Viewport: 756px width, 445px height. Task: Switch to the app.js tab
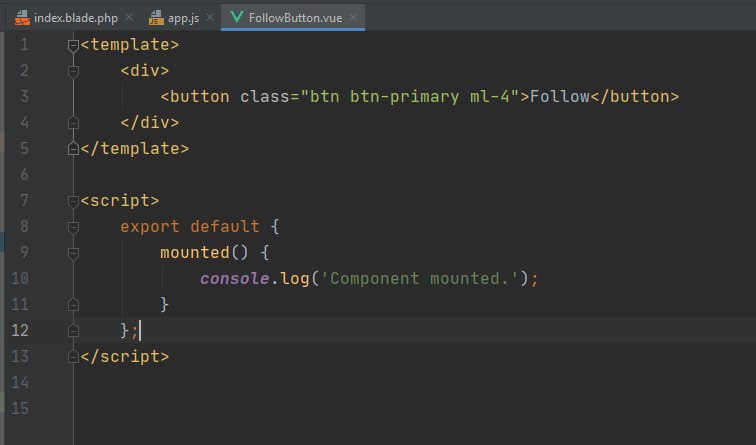click(x=183, y=18)
